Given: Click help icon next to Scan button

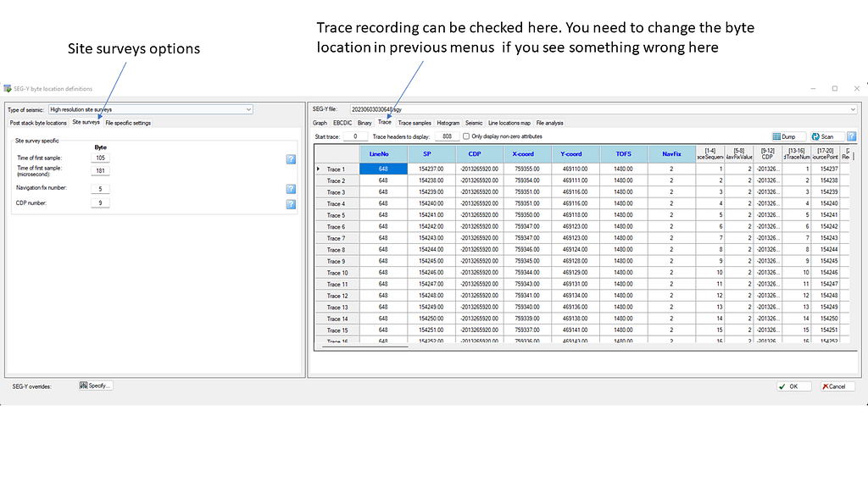Looking at the screenshot, I should [851, 136].
